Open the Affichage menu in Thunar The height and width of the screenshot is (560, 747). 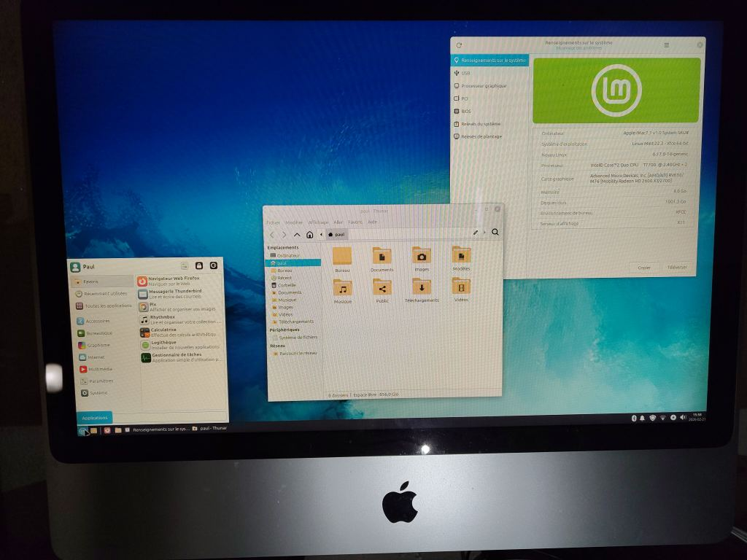point(318,222)
